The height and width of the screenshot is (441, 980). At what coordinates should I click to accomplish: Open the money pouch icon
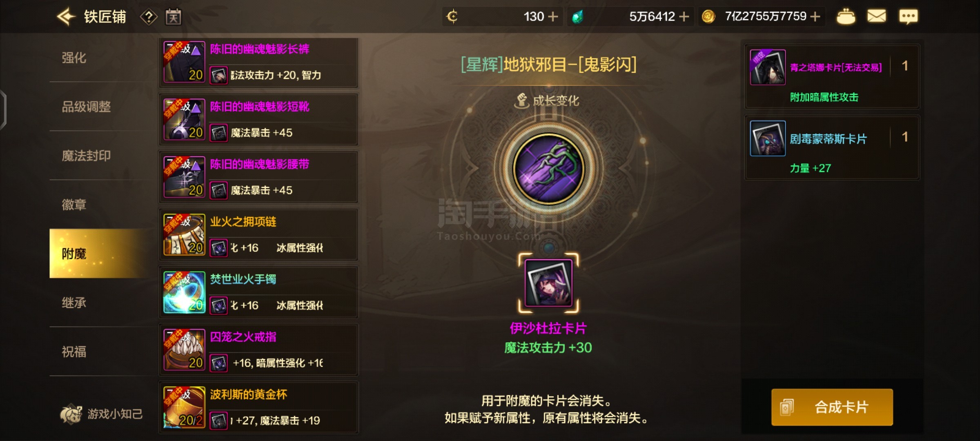click(846, 16)
